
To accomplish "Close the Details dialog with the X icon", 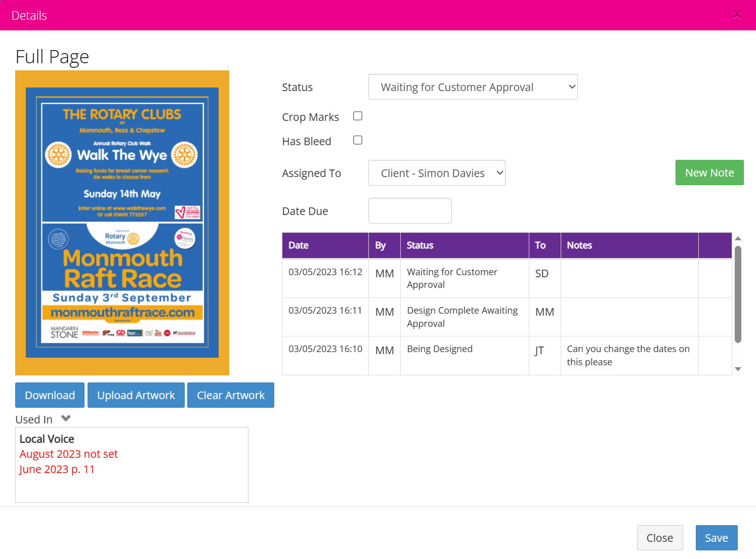I will [737, 15].
